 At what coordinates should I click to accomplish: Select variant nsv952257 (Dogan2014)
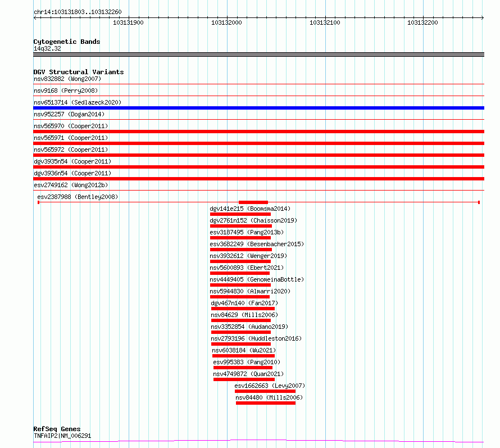click(x=69, y=114)
